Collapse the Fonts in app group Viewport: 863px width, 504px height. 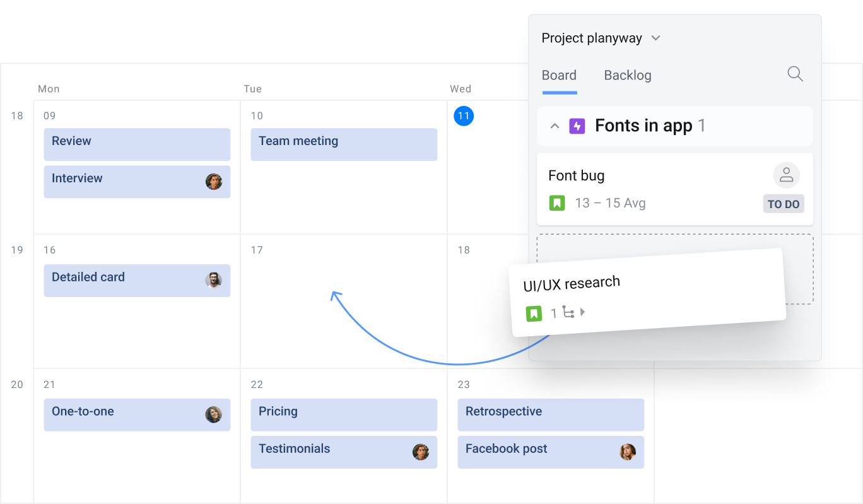coord(555,126)
